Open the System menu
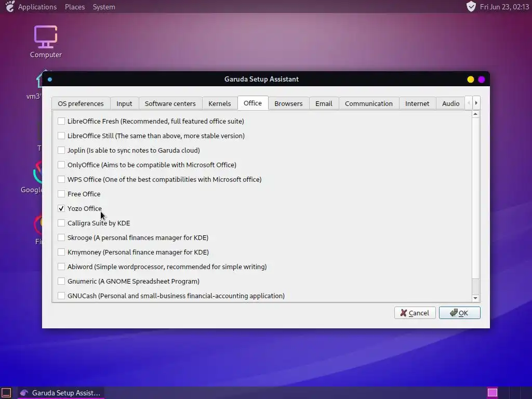Screen dimensions: 532x399 [x=104, y=7]
